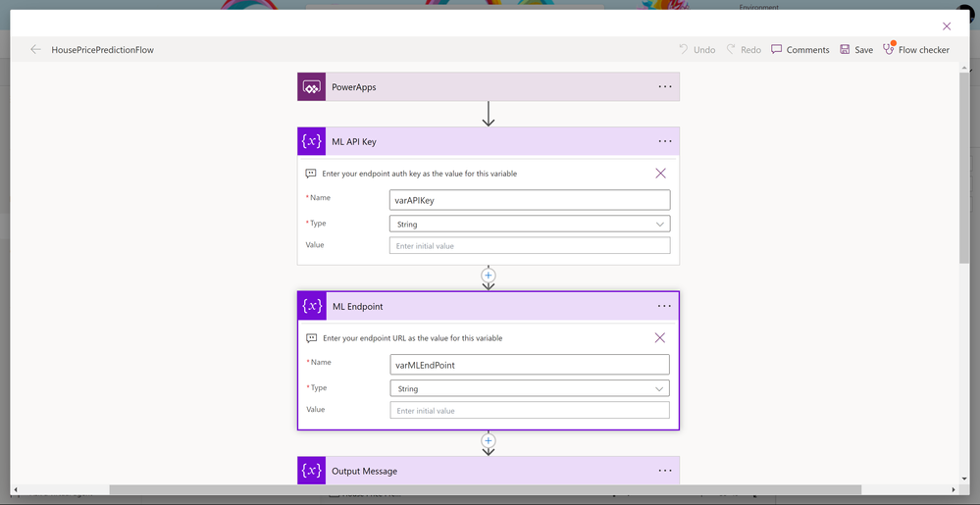Viewport: 980px width, 505px height.
Task: Dismiss the auth key note
Action: (x=660, y=174)
